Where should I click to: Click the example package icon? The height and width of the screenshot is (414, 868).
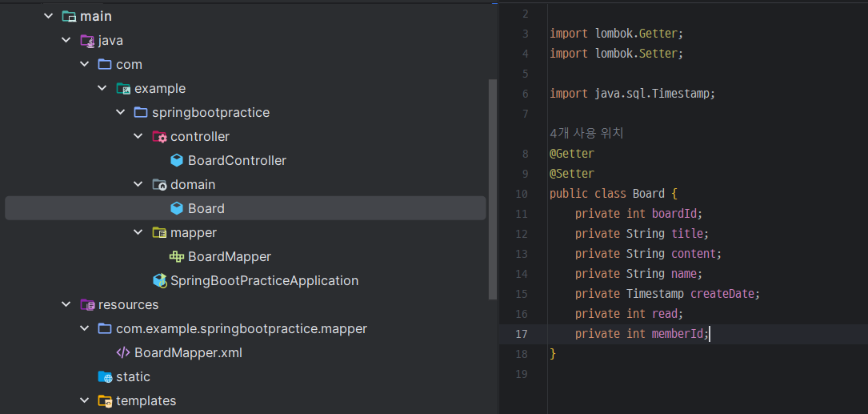pyautogui.click(x=123, y=89)
